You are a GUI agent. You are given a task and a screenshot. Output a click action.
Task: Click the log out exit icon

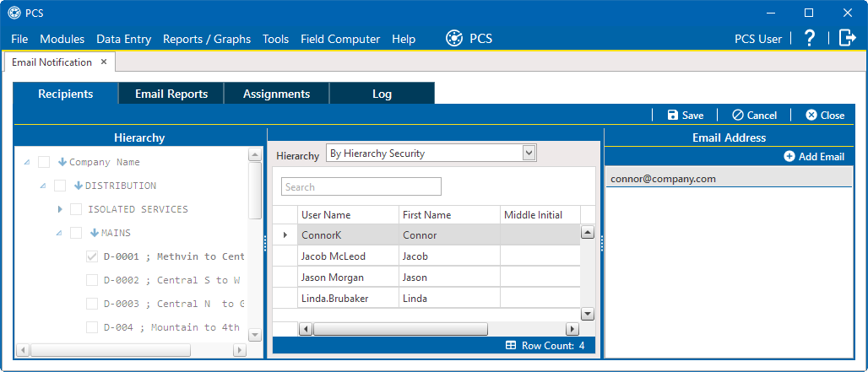click(848, 38)
